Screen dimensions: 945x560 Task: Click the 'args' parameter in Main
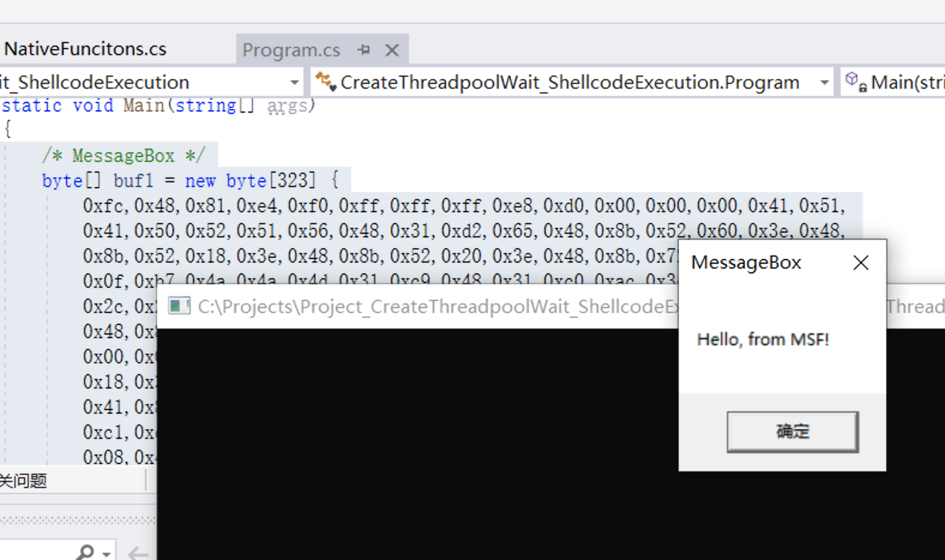[x=287, y=106]
